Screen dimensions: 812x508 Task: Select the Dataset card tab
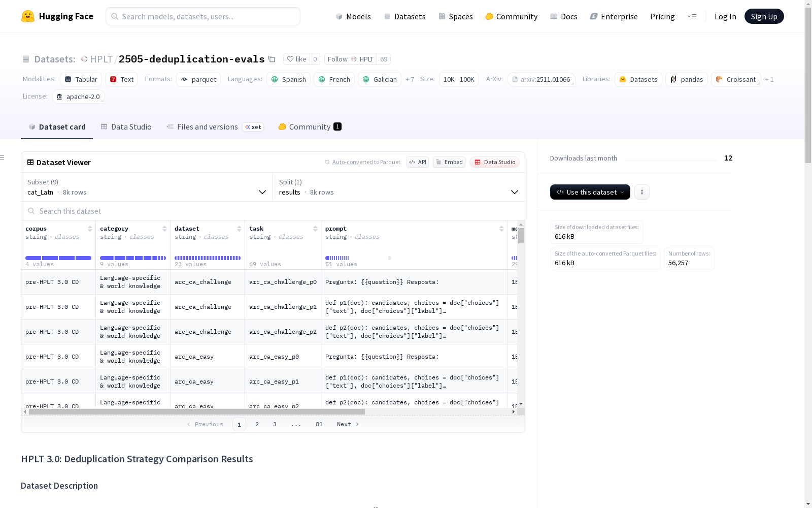pos(57,127)
